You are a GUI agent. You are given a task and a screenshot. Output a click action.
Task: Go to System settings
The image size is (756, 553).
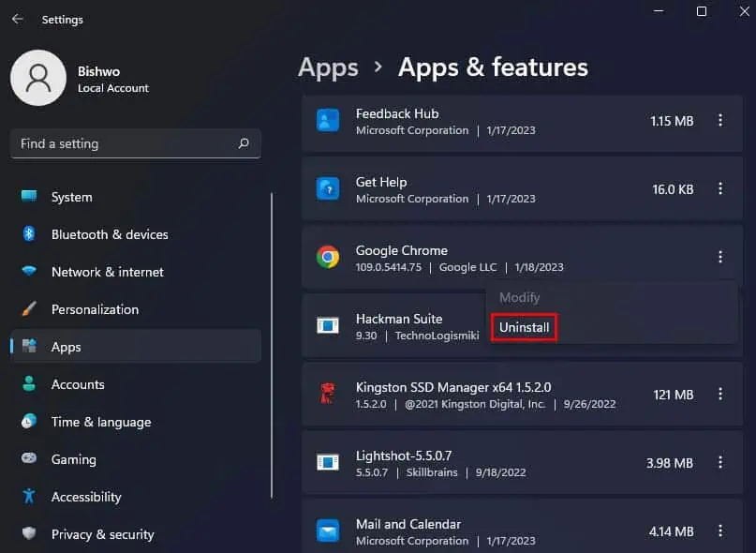(x=136, y=197)
